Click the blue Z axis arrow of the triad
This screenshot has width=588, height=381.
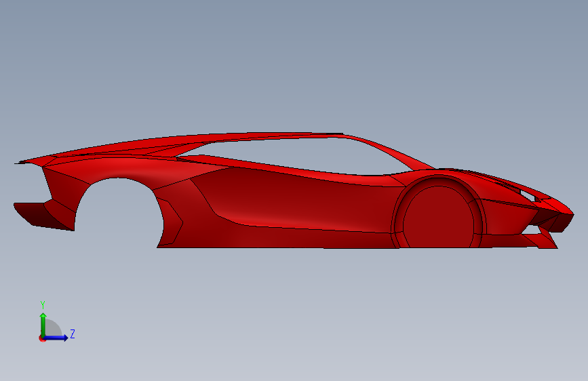[x=56, y=338]
